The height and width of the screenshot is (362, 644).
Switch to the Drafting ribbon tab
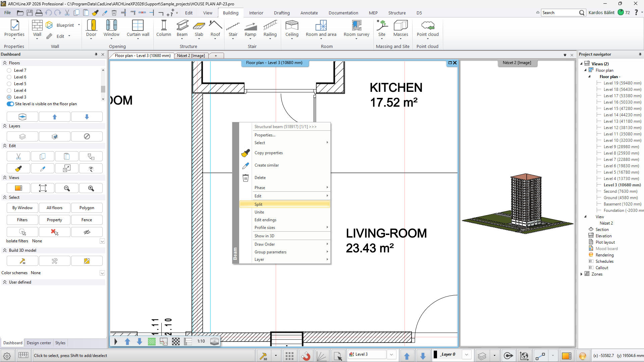(281, 13)
